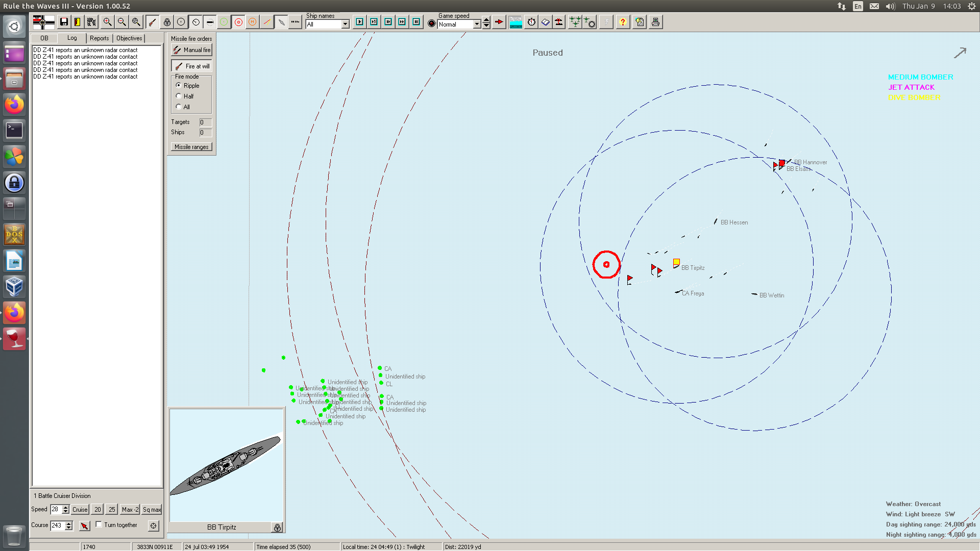The width and height of the screenshot is (980, 551).
Task: Click the padlock toolbar icon
Action: 167,22
